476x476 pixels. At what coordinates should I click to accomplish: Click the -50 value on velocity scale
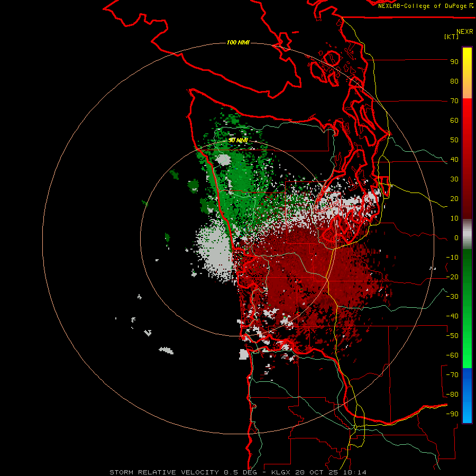point(452,336)
